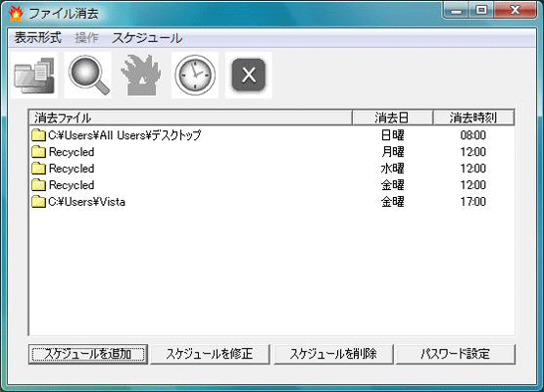This screenshot has width=544, height=392.
Task: Click the dark X exit toolbar icon
Action: [x=248, y=75]
